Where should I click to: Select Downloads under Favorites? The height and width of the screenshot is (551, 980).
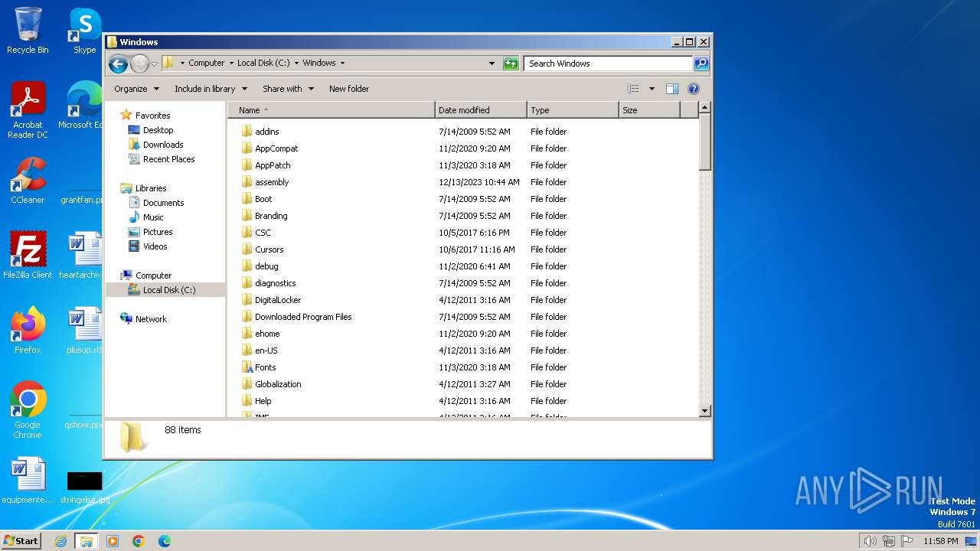163,145
